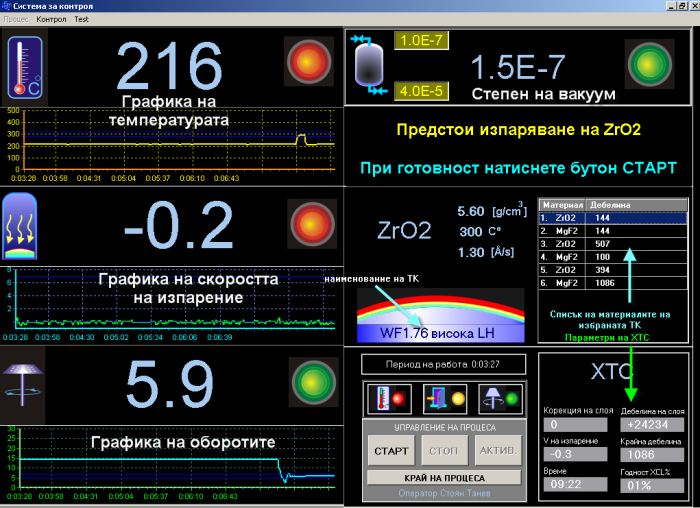Click the evaporation rate dome icon
The image size is (700, 508).
[x=20, y=226]
